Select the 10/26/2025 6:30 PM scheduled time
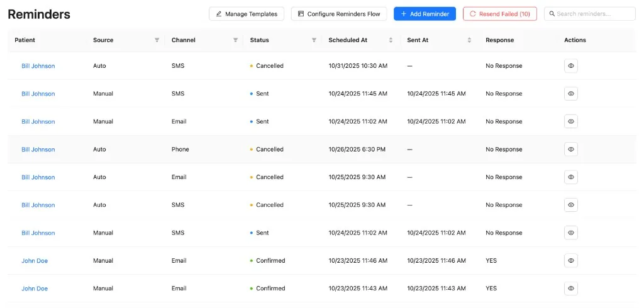644x308 pixels. (x=357, y=150)
